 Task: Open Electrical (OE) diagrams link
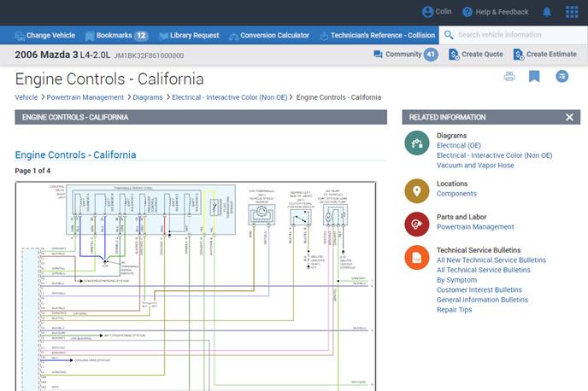pyautogui.click(x=459, y=145)
